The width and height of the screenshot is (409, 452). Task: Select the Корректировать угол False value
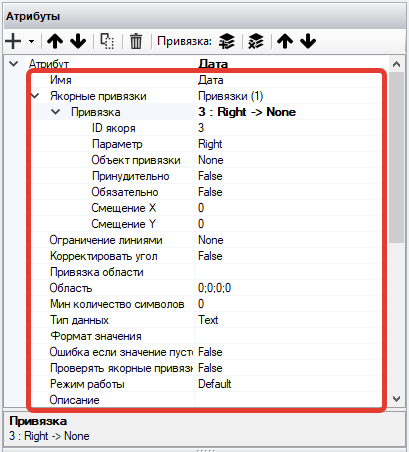click(x=210, y=256)
